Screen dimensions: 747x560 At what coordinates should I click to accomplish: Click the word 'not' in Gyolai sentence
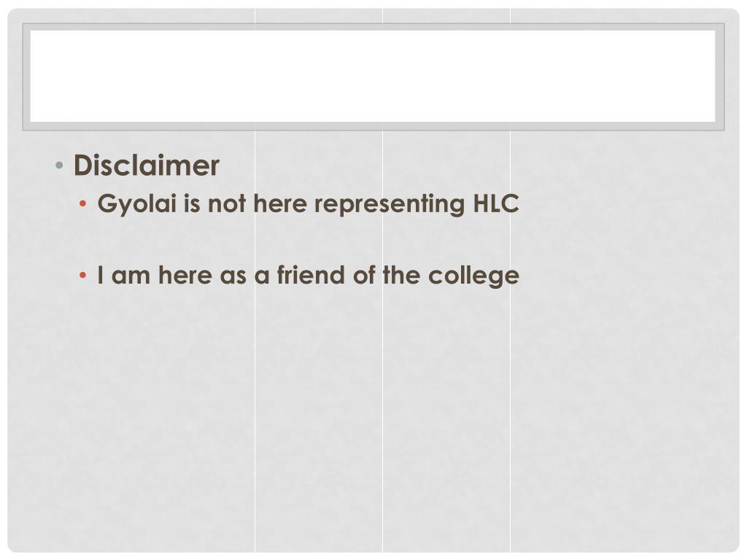pos(227,204)
